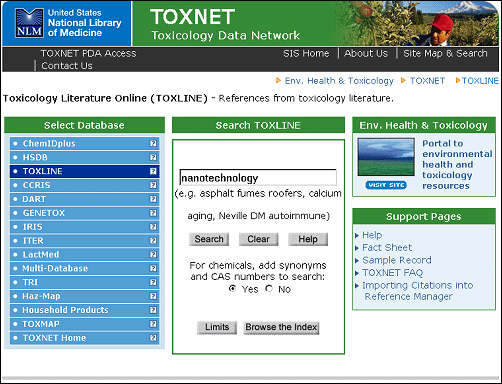
Task: Open the help icon beside TOXNET Home
Action: pyautogui.click(x=153, y=338)
